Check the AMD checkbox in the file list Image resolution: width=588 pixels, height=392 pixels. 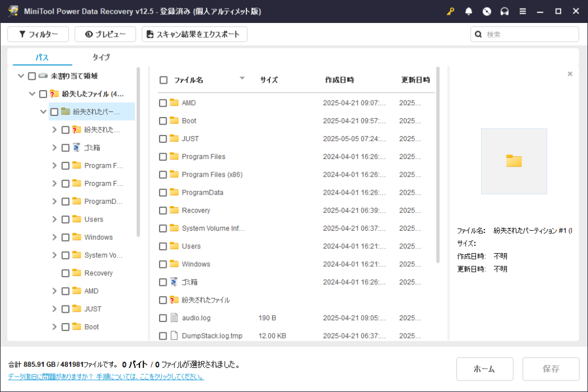click(163, 103)
